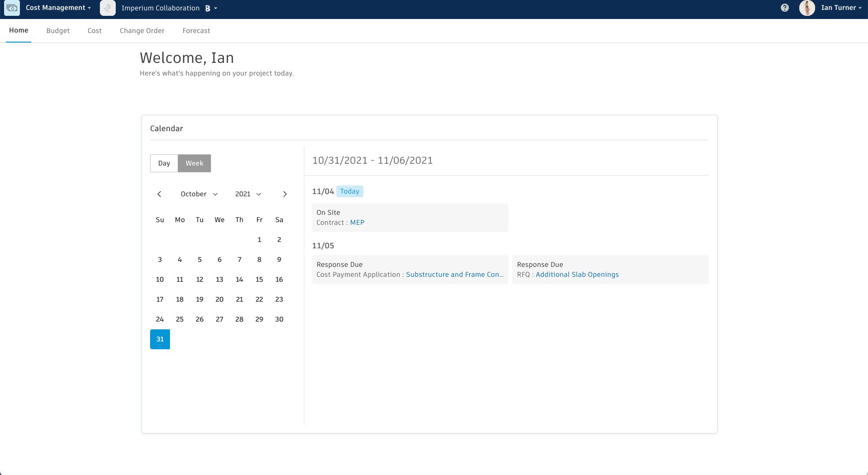Open the Imperium Collaboration project dropdown

(x=169, y=8)
